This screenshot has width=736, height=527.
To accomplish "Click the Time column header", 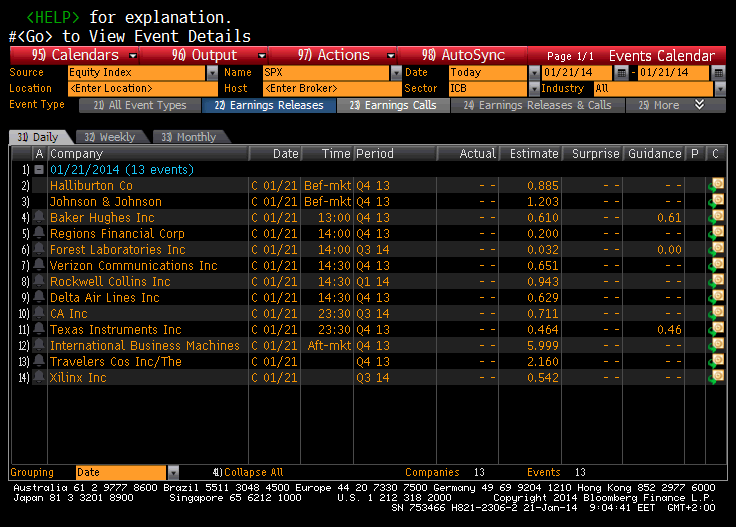I will [328, 153].
